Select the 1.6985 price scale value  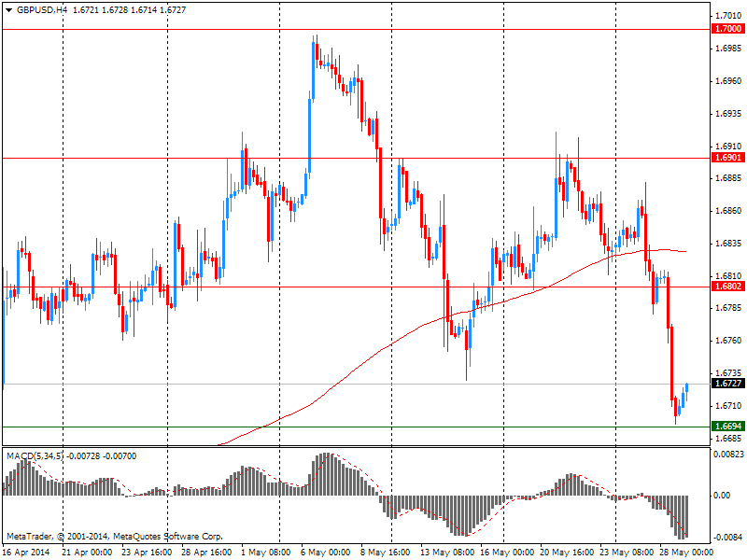tap(728, 49)
